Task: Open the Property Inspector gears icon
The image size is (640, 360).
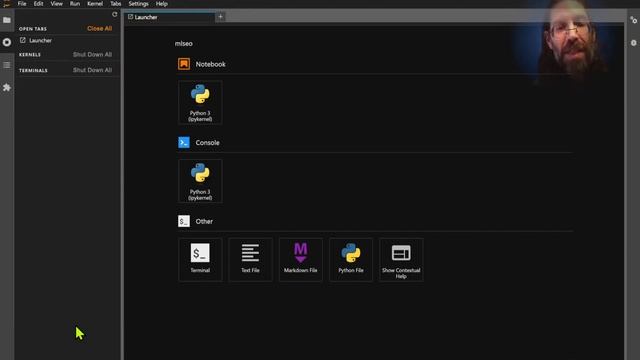Action: tap(633, 20)
